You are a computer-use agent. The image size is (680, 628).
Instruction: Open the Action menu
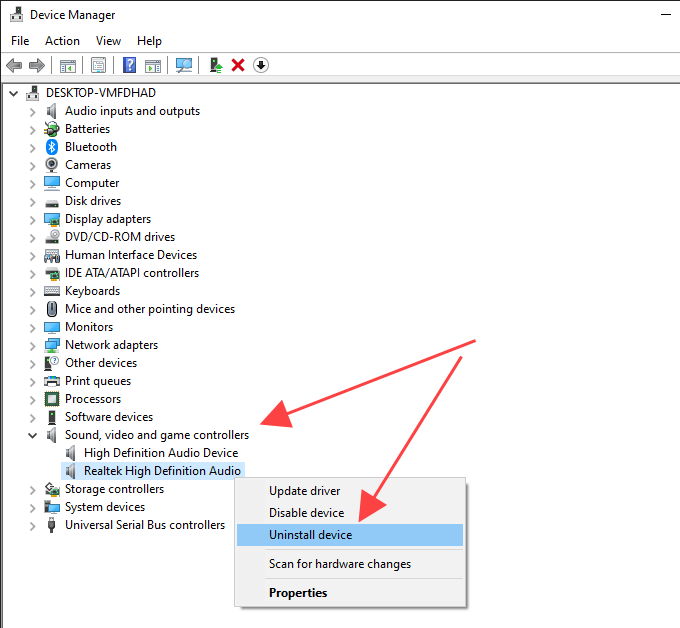coord(62,41)
